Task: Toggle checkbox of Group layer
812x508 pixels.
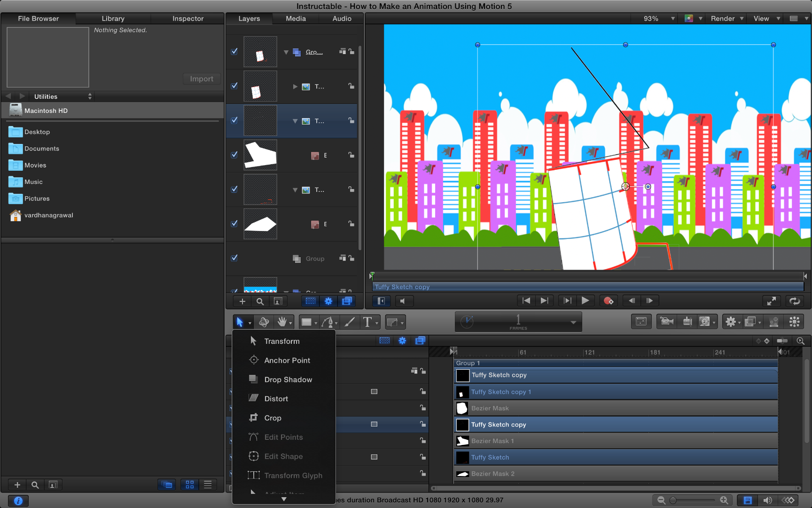Action: (234, 258)
